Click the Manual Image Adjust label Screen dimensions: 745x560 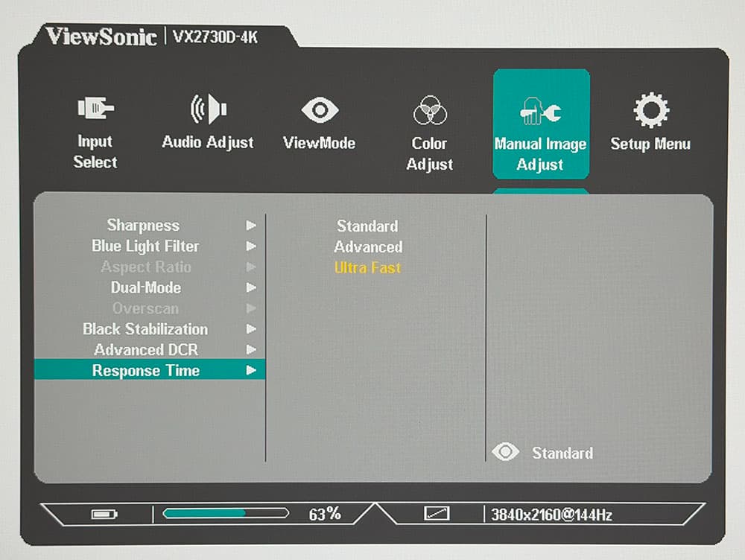coord(540,154)
